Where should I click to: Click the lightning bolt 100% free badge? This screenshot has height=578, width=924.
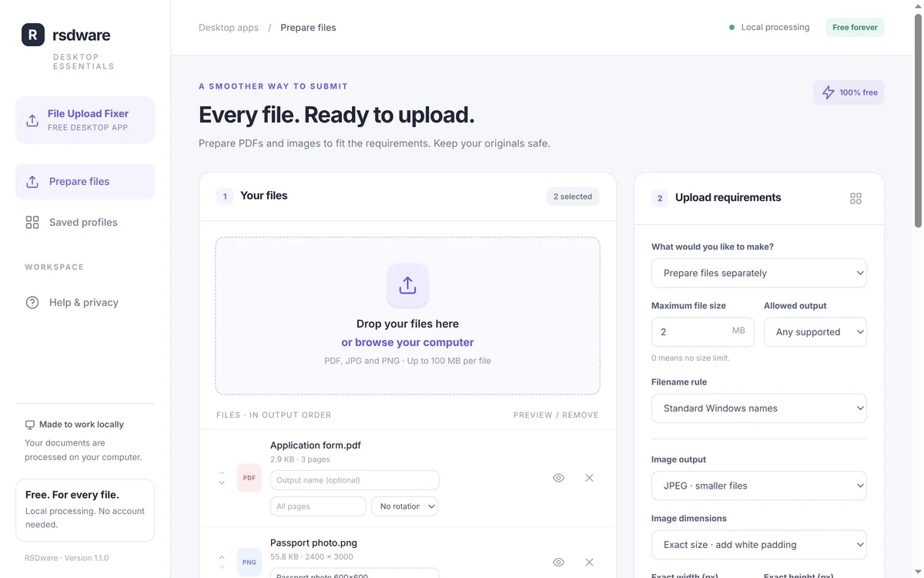[849, 92]
